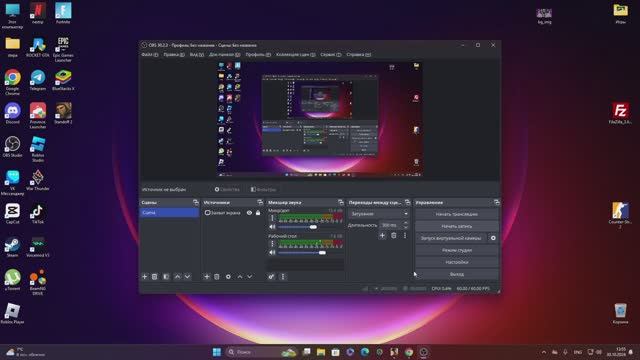Open Microphone channel three-dot options

273,218
